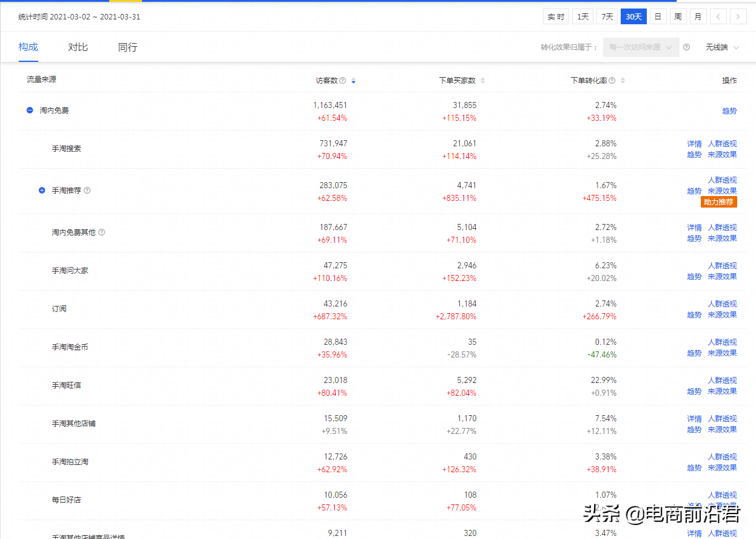Open 趋势 for the 手淘淘金币 row

pos(694,353)
